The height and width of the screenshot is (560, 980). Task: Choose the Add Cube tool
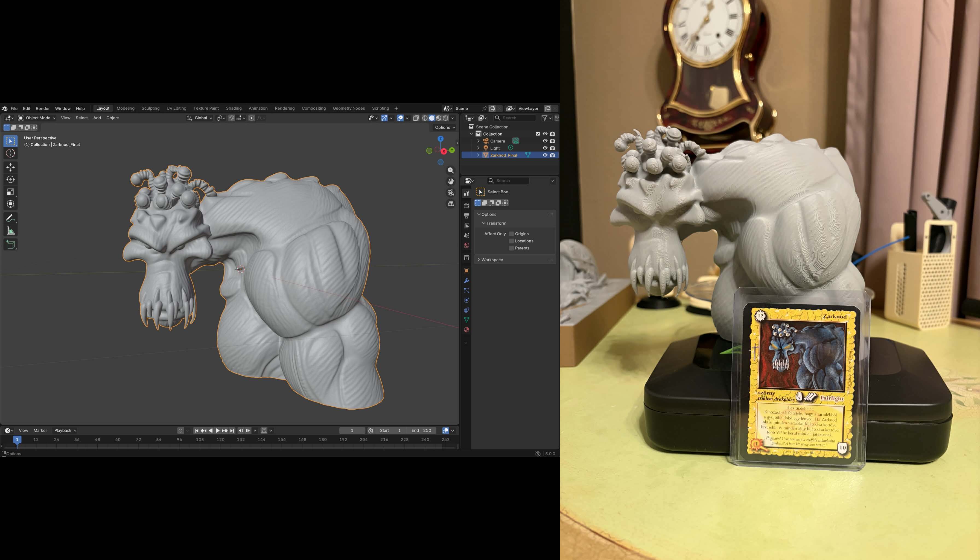point(10,245)
